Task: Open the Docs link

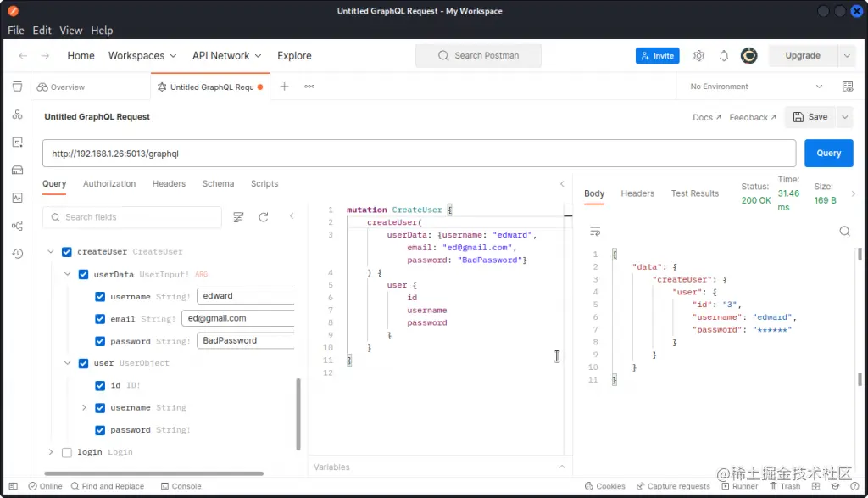Action: (x=706, y=117)
